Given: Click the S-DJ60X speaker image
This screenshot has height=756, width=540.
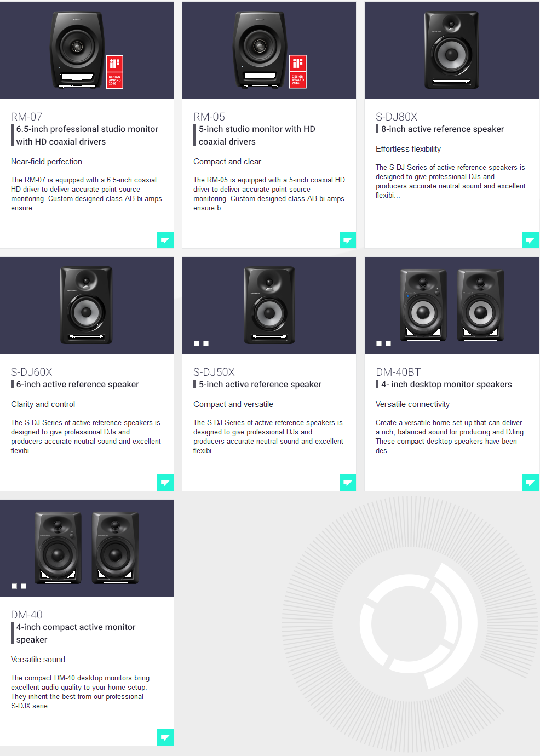Looking at the screenshot, I should point(87,305).
